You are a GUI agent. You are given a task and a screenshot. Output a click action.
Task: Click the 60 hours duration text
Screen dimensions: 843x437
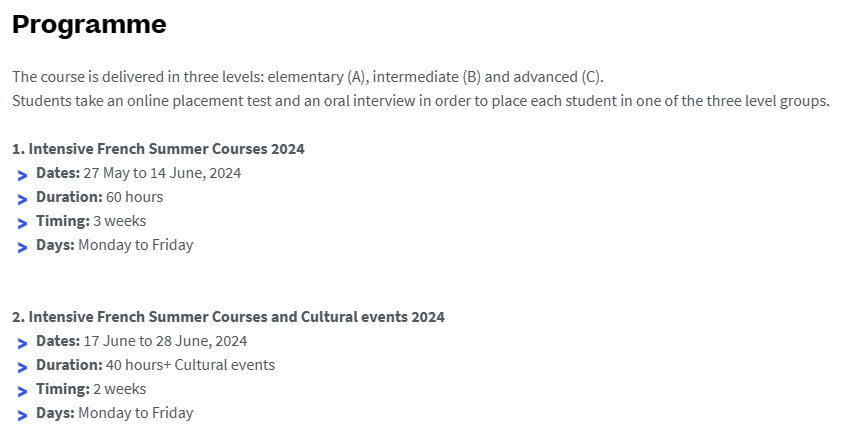click(134, 197)
